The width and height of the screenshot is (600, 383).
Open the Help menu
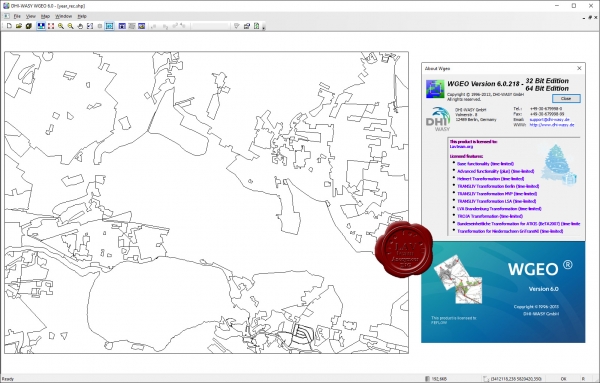point(82,16)
